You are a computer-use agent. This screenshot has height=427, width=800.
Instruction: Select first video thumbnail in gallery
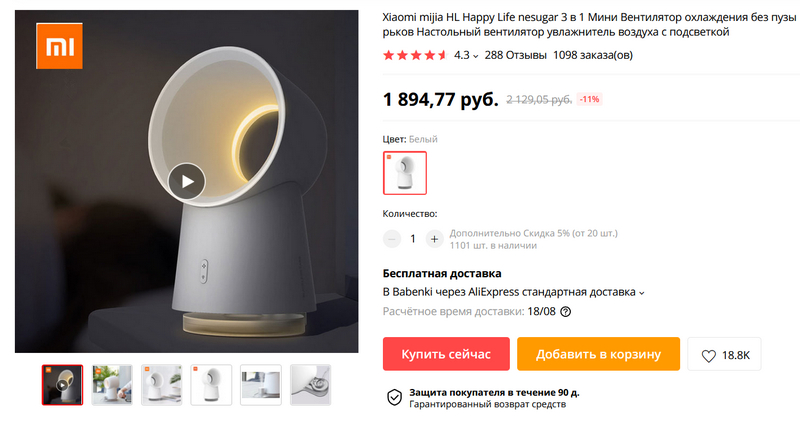pos(62,385)
